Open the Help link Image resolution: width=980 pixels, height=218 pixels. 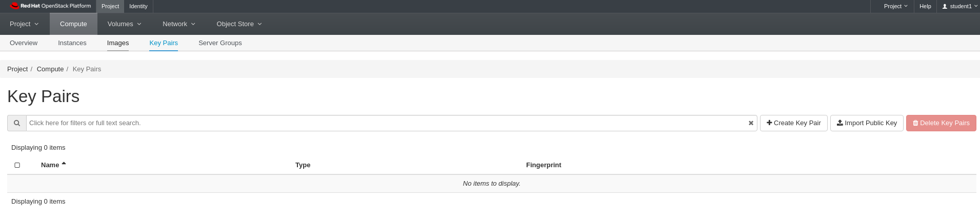(925, 6)
